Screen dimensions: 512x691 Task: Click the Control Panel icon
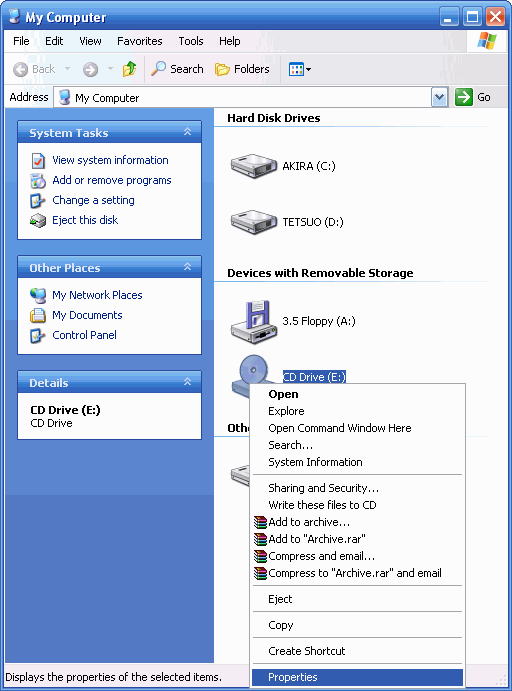(x=37, y=336)
